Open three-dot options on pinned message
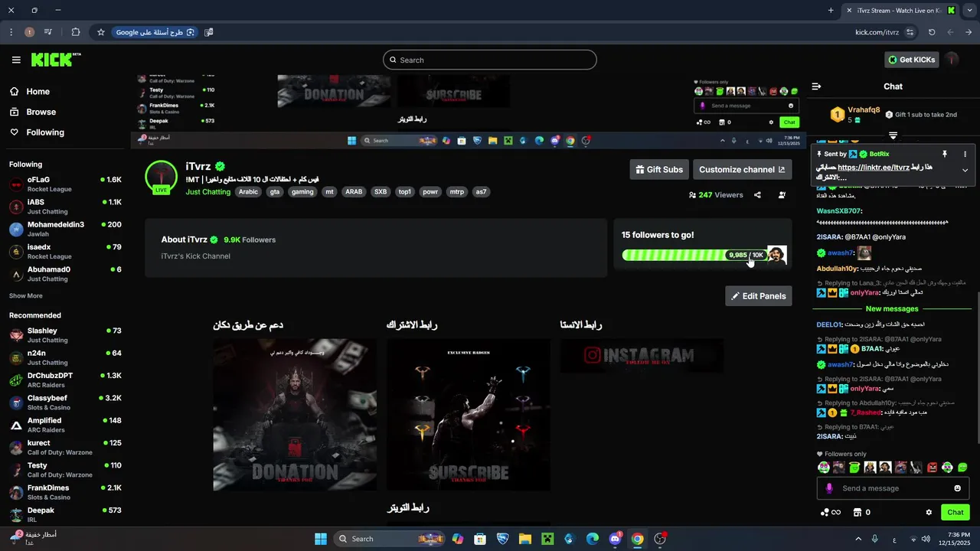This screenshot has width=980, height=551. 965,154
